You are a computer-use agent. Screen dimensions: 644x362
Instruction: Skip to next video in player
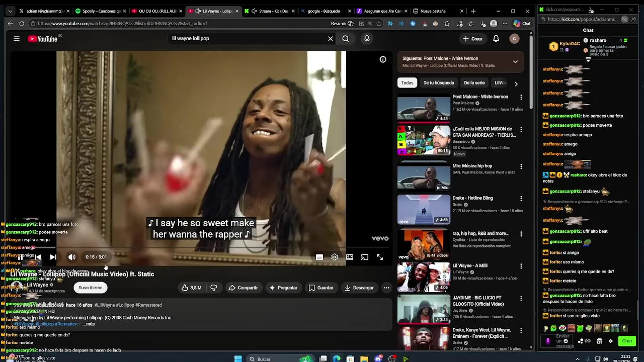(53, 257)
